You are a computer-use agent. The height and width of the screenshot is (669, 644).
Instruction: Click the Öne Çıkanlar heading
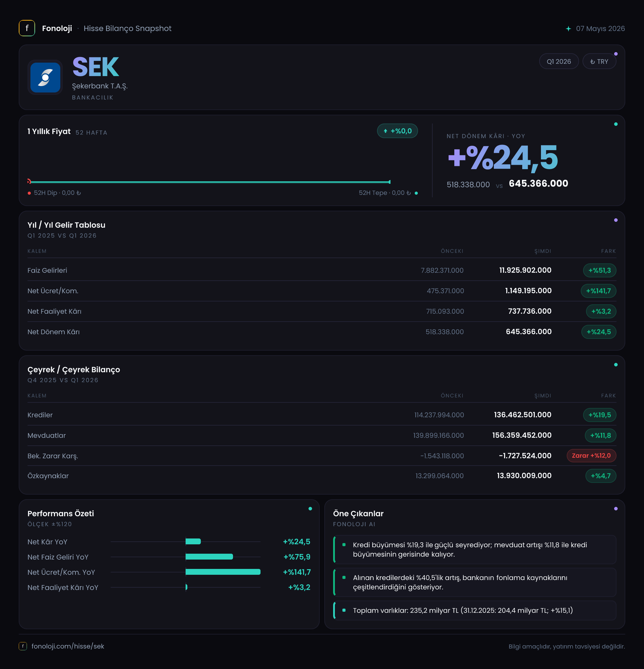pyautogui.click(x=358, y=514)
